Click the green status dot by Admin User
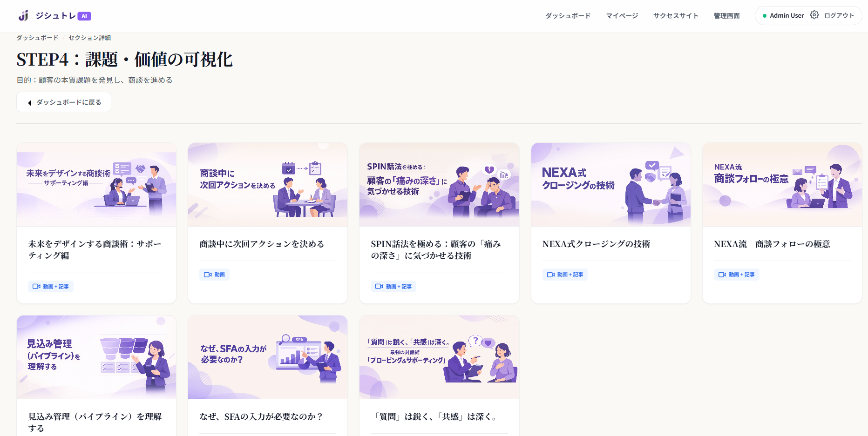868x436 pixels. point(765,16)
